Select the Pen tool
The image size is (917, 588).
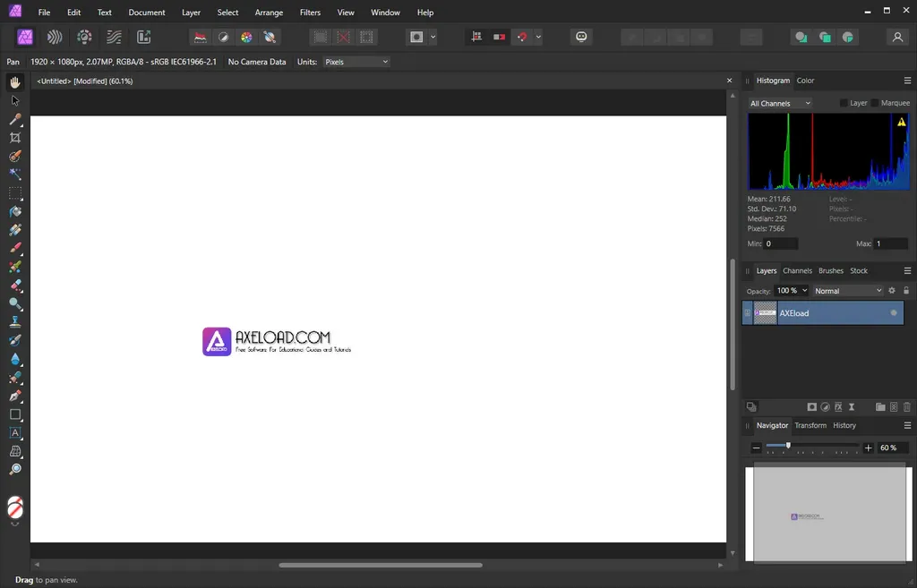tap(15, 396)
